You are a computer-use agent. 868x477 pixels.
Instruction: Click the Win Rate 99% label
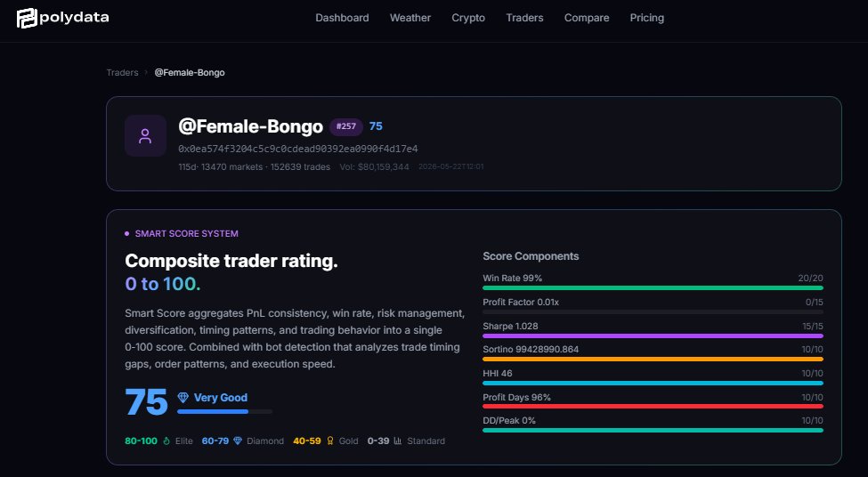click(x=512, y=278)
